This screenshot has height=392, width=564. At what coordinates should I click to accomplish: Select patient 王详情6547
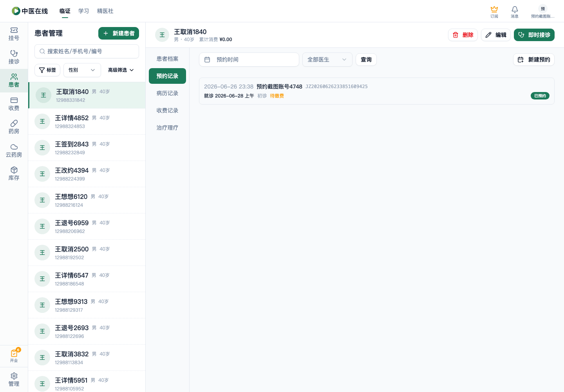point(87,279)
